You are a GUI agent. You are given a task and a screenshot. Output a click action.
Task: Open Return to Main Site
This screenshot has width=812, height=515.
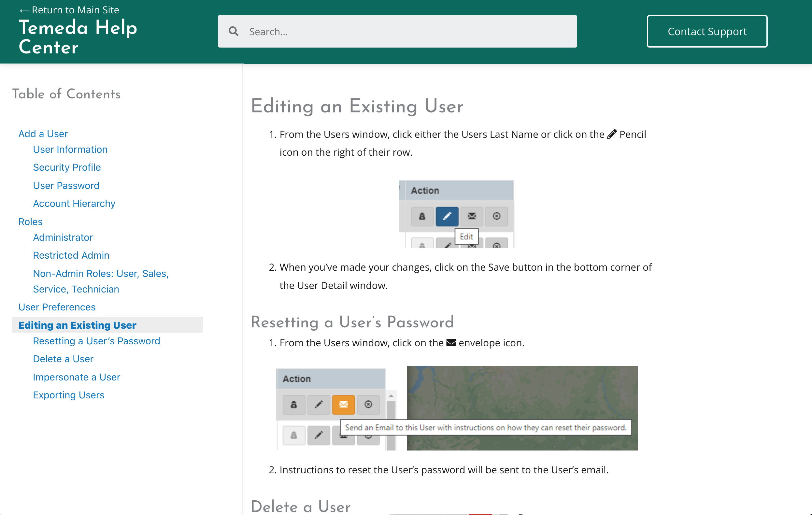pos(69,10)
